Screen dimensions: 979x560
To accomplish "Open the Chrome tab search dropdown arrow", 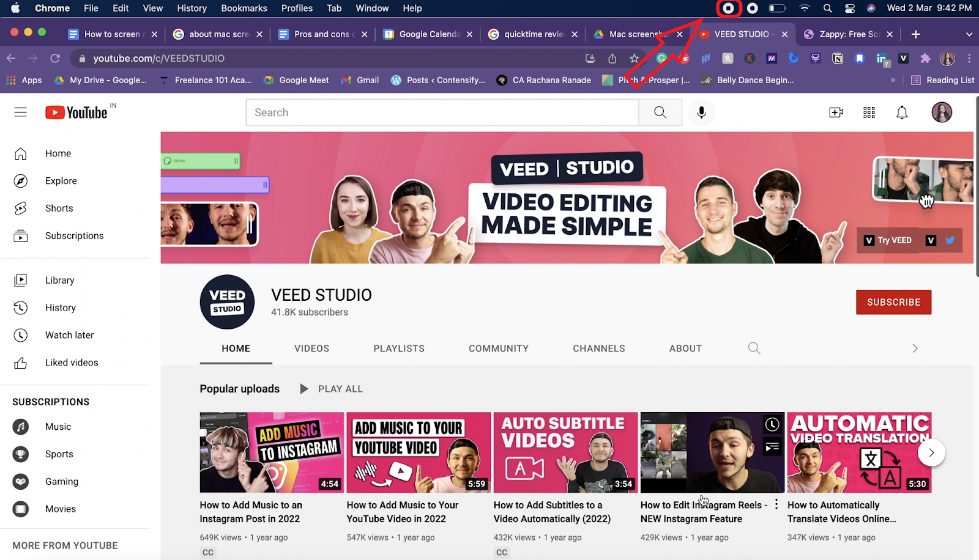I will click(969, 34).
